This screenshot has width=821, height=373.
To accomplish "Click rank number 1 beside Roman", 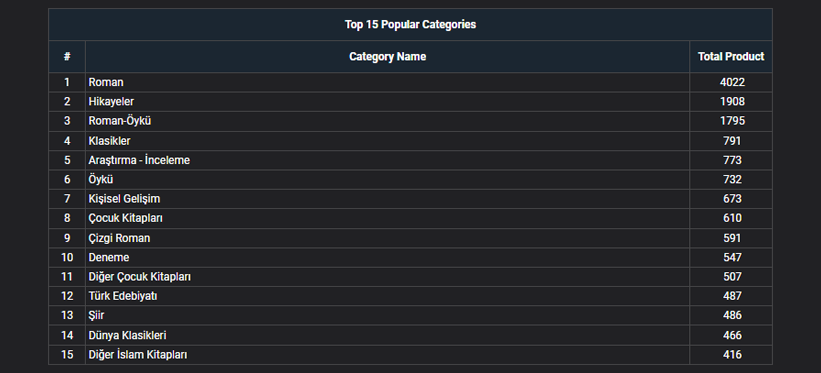I will (67, 82).
